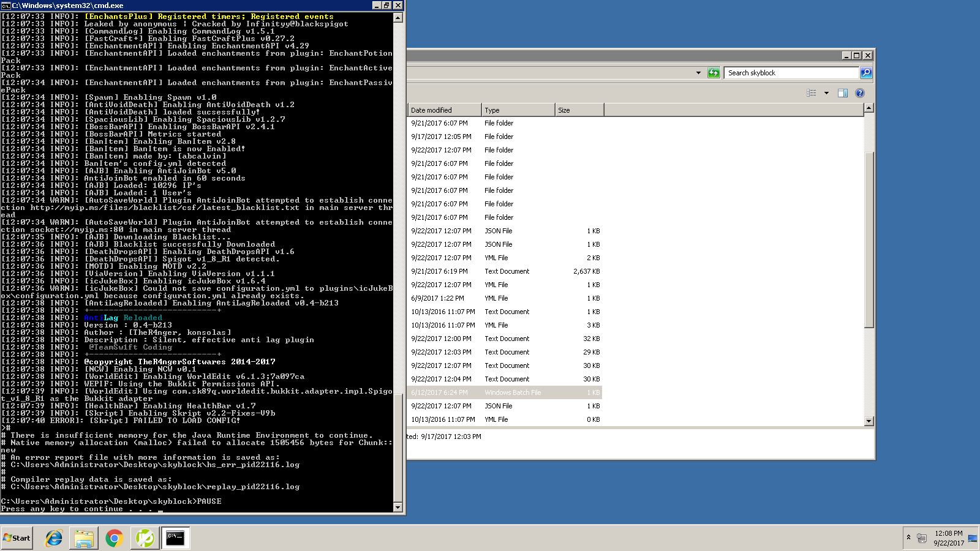Open the blue help question mark
The image size is (980, 551).
(x=859, y=93)
